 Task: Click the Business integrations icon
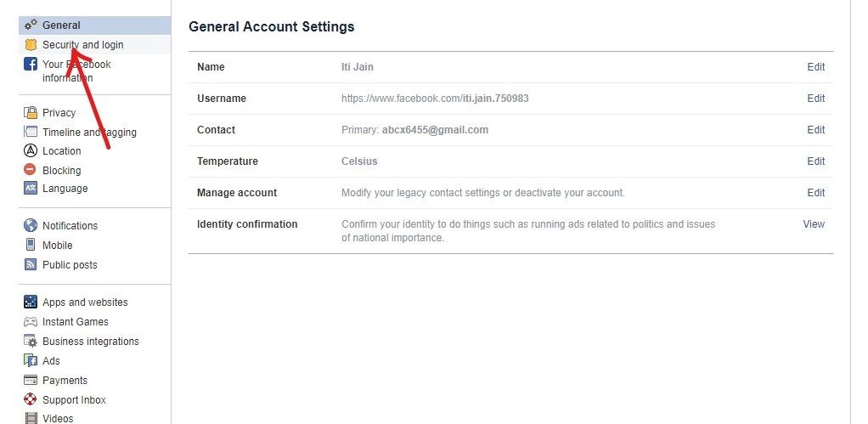(x=31, y=341)
